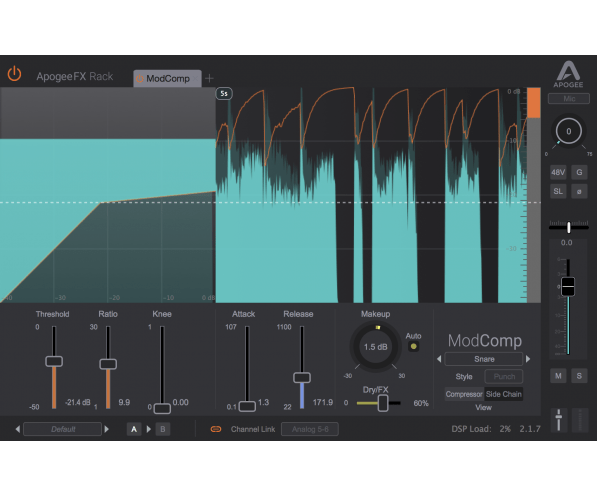Go to previous Default preset arrow
597x497 pixels.
pyautogui.click(x=18, y=429)
